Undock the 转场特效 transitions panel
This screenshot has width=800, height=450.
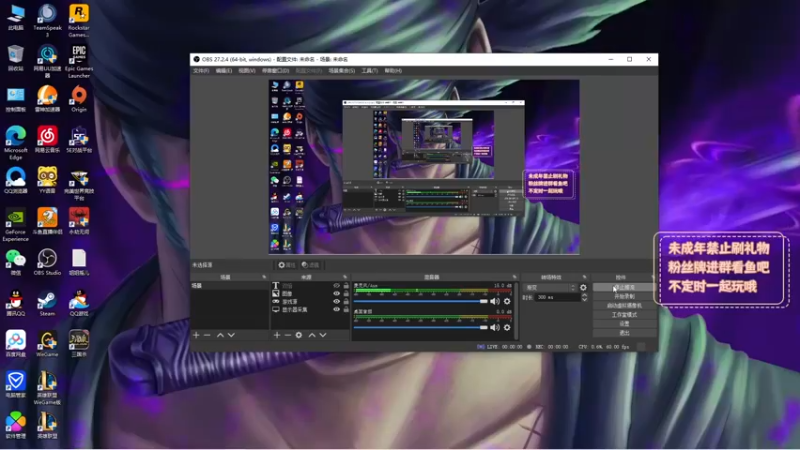[585, 277]
